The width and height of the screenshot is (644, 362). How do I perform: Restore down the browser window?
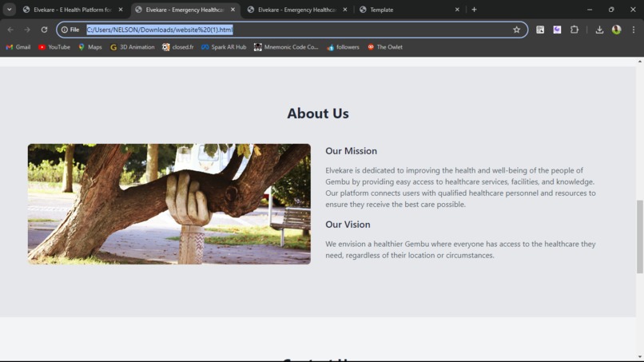[x=611, y=10]
